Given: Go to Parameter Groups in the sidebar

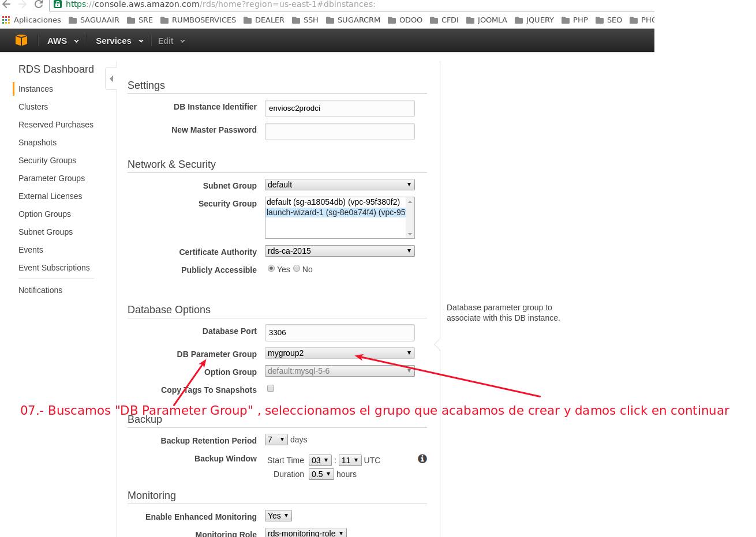Looking at the screenshot, I should tap(52, 178).
